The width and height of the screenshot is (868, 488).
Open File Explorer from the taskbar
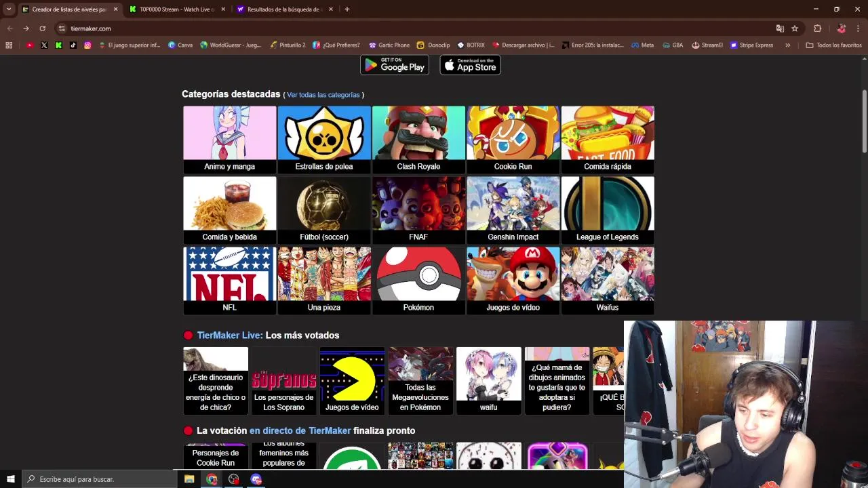click(189, 479)
